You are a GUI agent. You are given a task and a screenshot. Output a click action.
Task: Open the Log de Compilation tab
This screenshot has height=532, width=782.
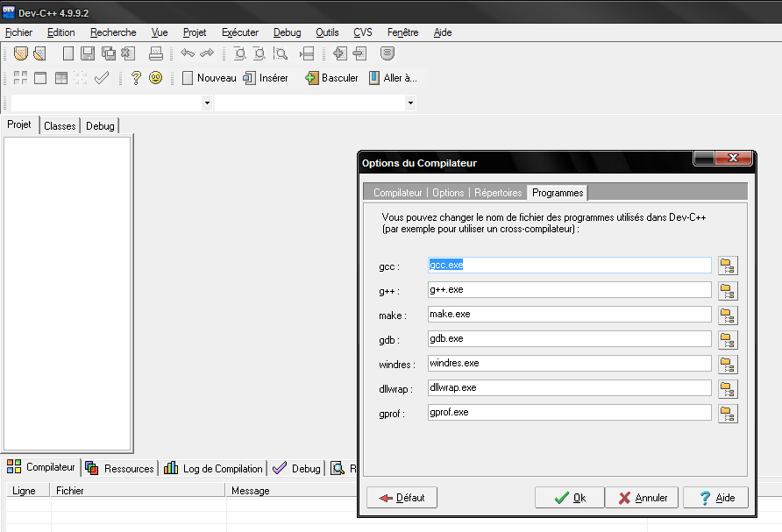pyautogui.click(x=213, y=468)
